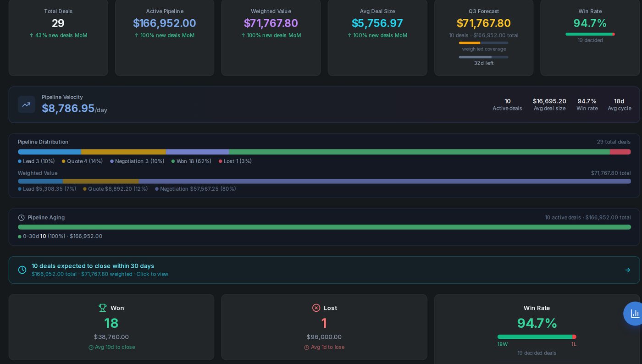Click Negotiation segment in Weighted Value bar
Image resolution: width=642 pixels, height=364 pixels.
[x=385, y=181]
